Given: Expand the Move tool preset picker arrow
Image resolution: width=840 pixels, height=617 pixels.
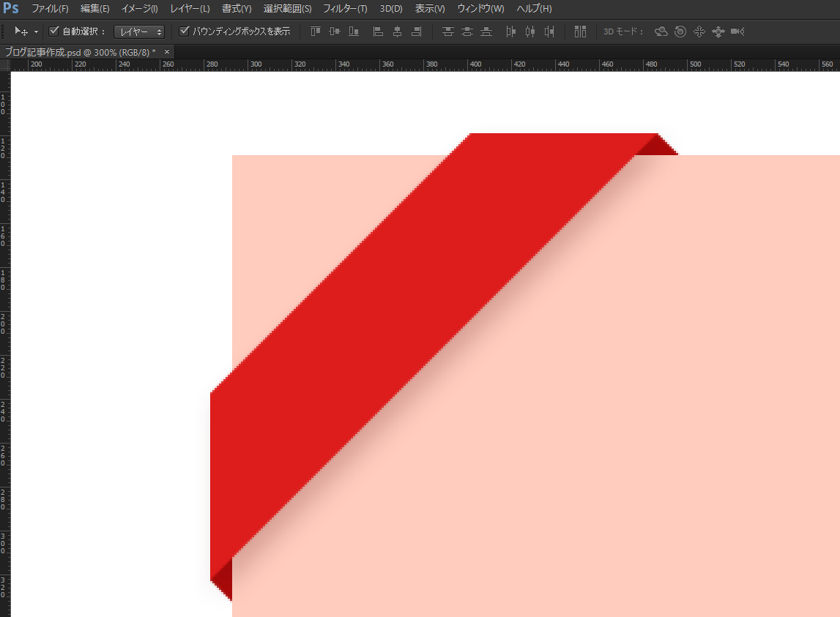Looking at the screenshot, I should click(36, 32).
